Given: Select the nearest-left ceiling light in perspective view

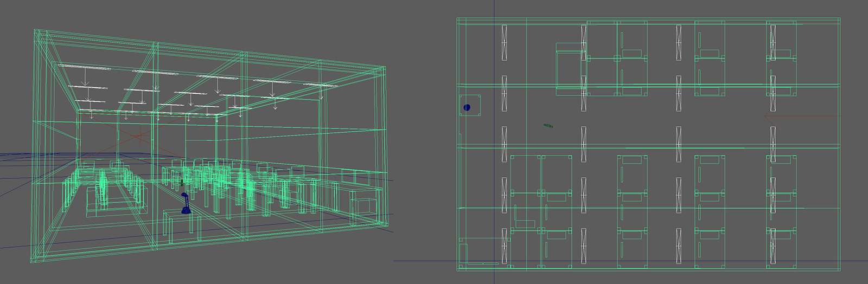Looking at the screenshot, I should (84, 67).
